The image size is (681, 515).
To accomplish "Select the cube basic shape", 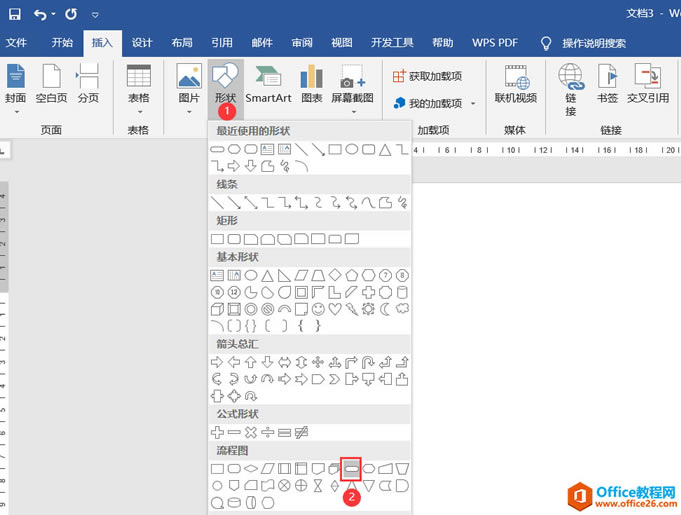I will pyautogui.click(x=217, y=309).
